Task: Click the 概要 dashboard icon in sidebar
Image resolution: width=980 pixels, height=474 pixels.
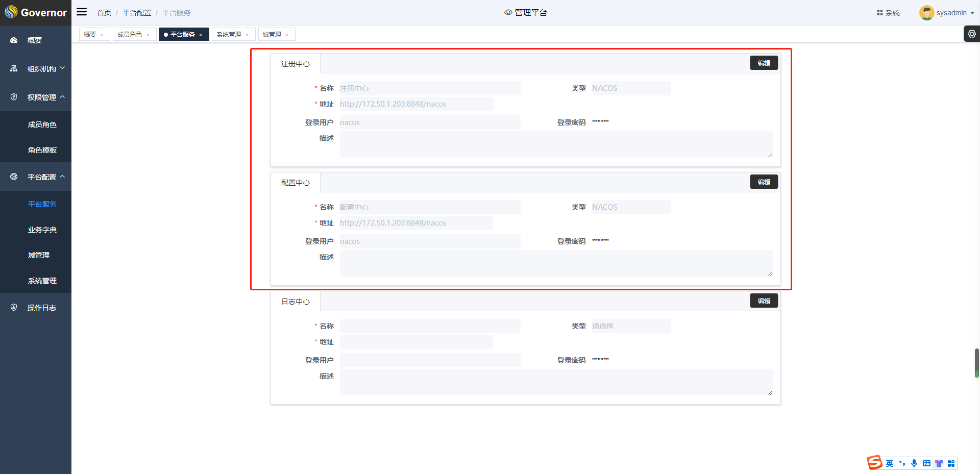Action: [14, 40]
